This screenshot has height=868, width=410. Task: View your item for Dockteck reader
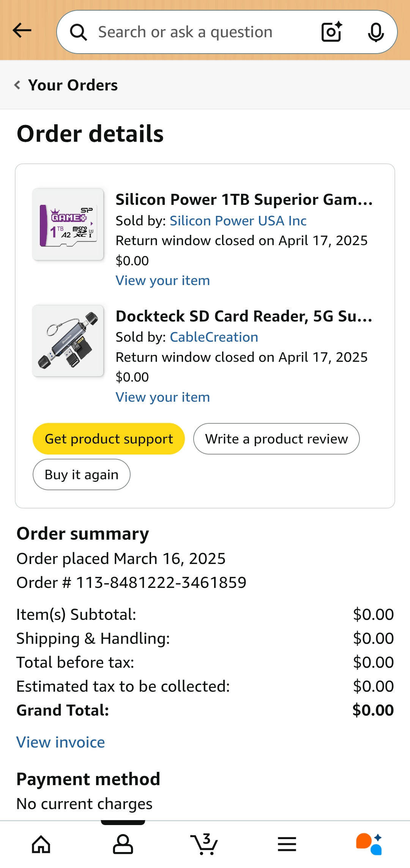click(162, 397)
